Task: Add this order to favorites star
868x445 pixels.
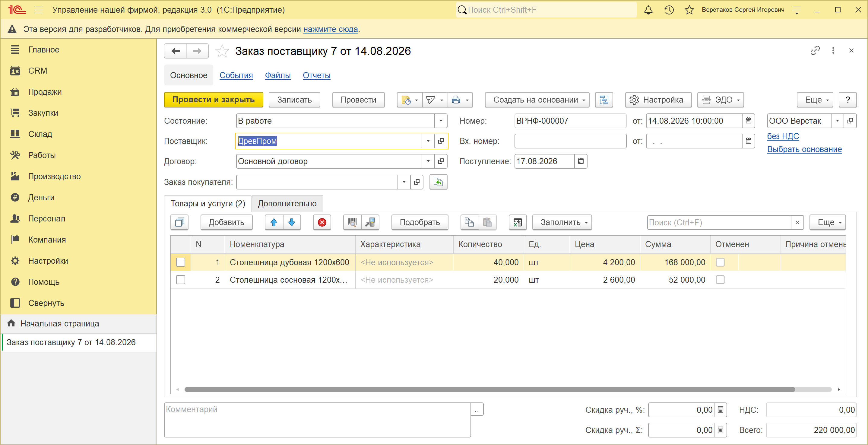Action: click(x=222, y=51)
